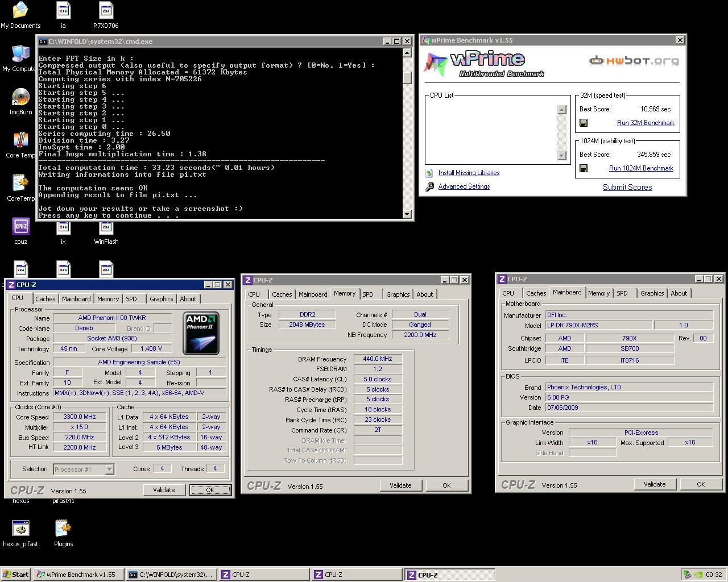The height and width of the screenshot is (582, 728).
Task: Click the Submit Scores link in wPrime
Action: pos(627,187)
